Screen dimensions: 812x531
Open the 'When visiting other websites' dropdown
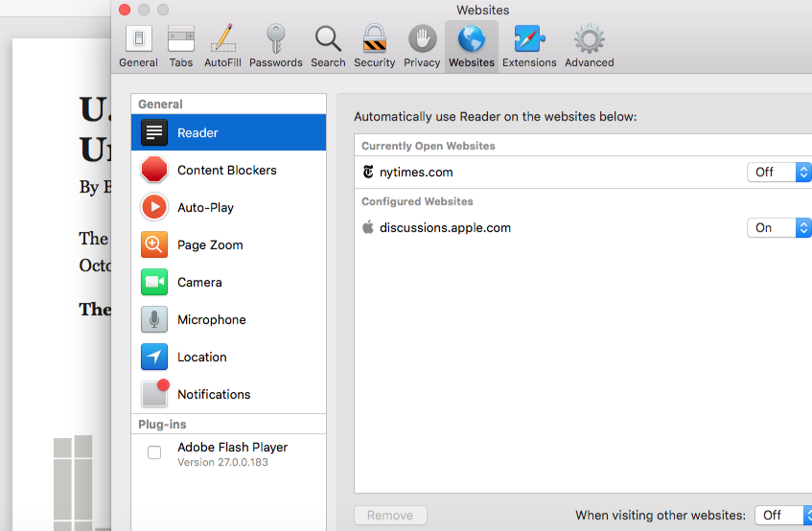coord(783,515)
